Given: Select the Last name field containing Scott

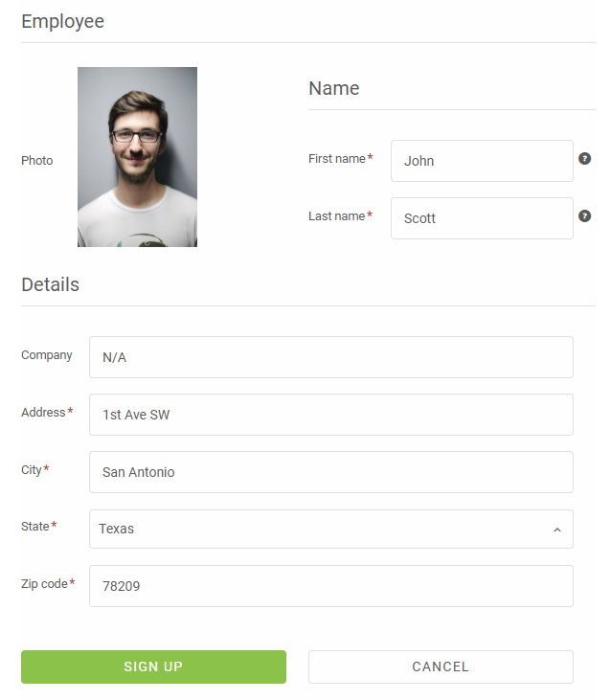Looking at the screenshot, I should pos(482,218).
